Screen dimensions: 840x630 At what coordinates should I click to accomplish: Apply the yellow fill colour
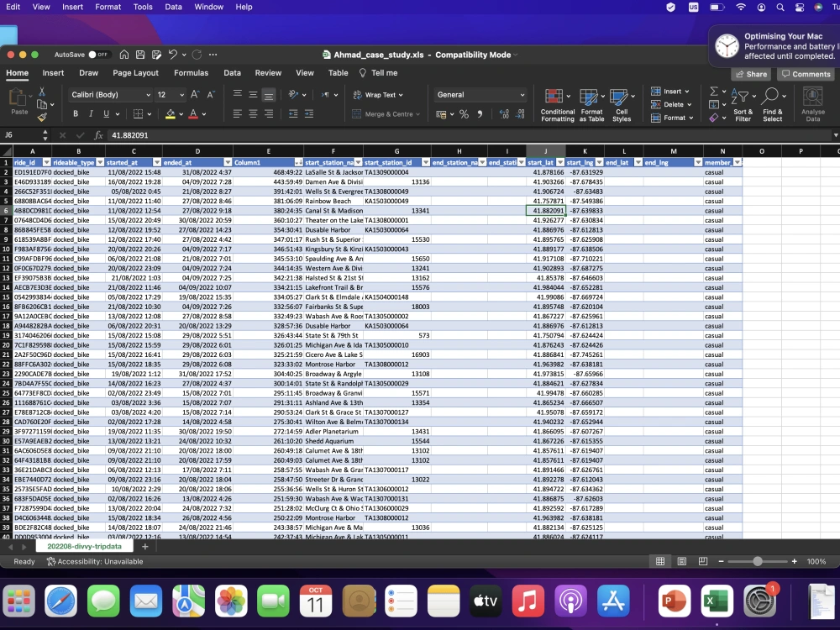coord(171,113)
